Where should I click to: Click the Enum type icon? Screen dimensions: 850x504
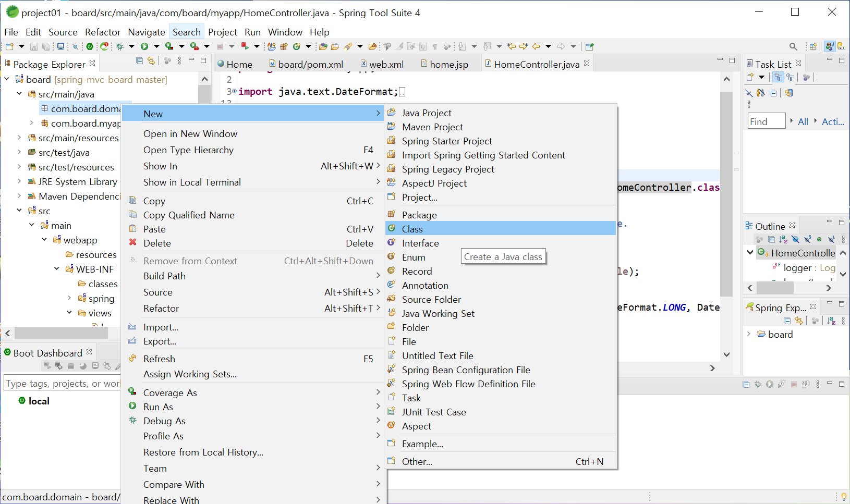pyautogui.click(x=392, y=257)
